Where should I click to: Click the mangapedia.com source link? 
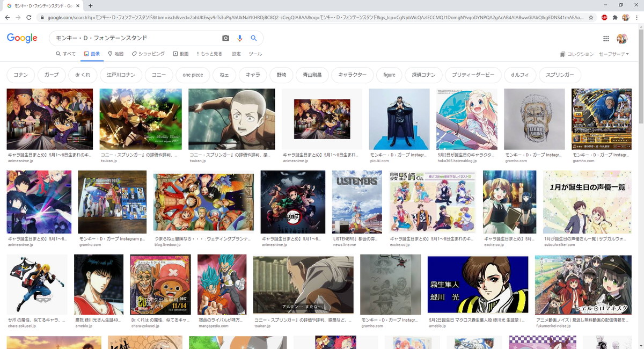pos(213,326)
